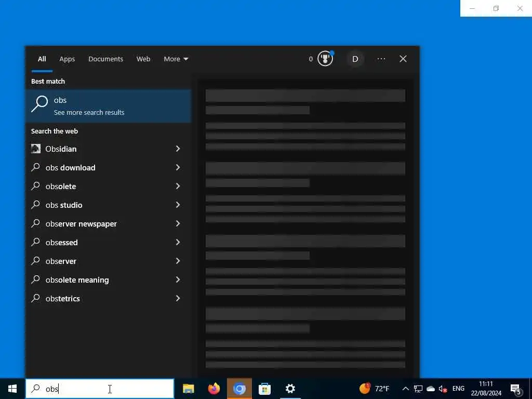
Task: Open best match obs search results
Action: tap(109, 106)
